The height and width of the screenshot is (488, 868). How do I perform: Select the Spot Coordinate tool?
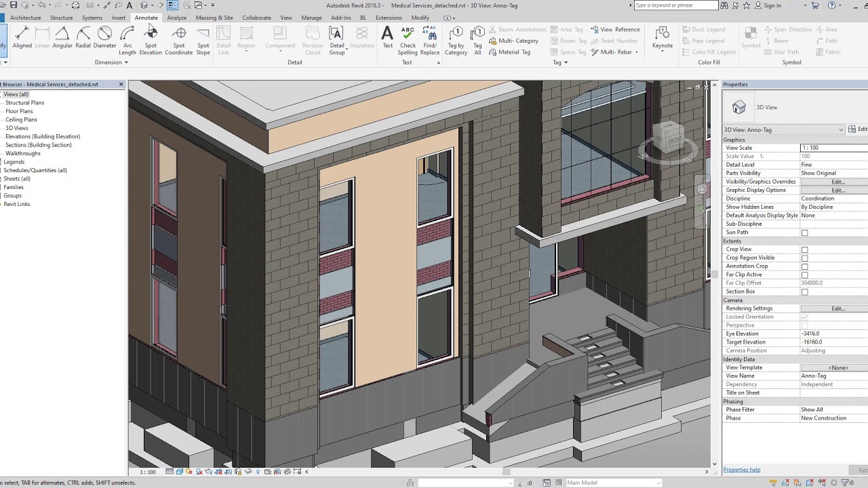click(x=179, y=41)
